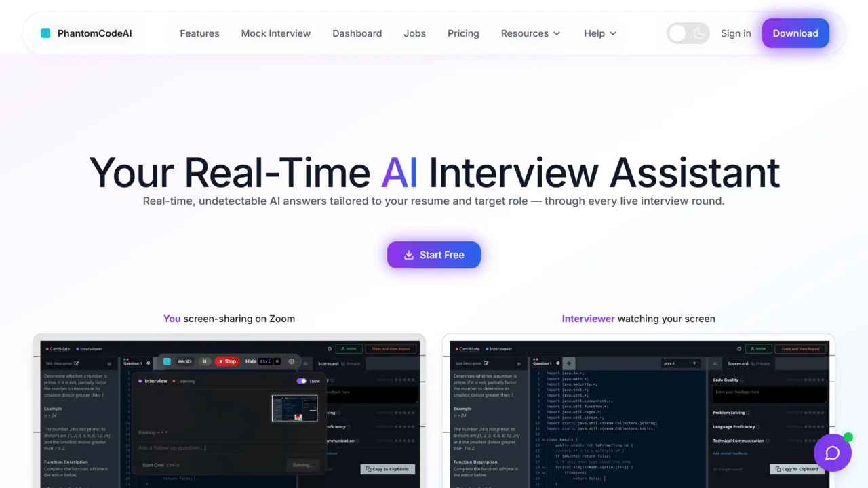The height and width of the screenshot is (488, 868).
Task: Toggle the dark mode switch
Action: click(688, 33)
